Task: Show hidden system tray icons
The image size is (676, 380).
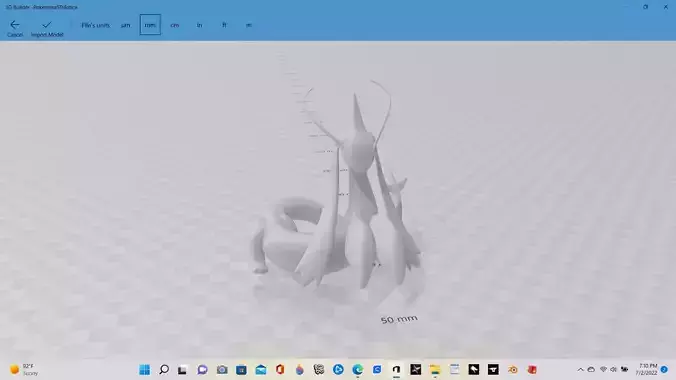Action: [x=580, y=370]
